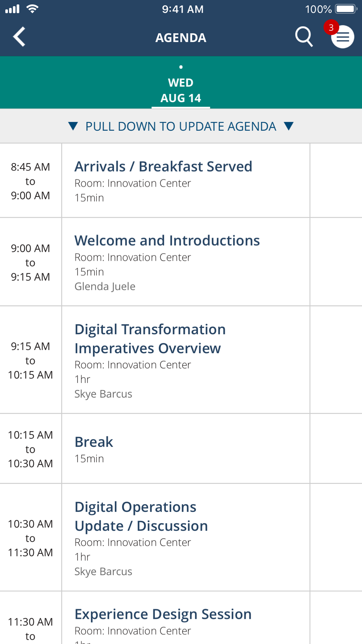Open Arrivals / Breakfast Served session
362x644 pixels.
(x=186, y=181)
